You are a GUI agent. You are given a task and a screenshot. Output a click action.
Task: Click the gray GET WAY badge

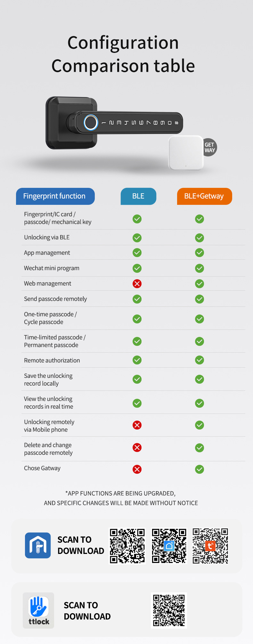(210, 147)
